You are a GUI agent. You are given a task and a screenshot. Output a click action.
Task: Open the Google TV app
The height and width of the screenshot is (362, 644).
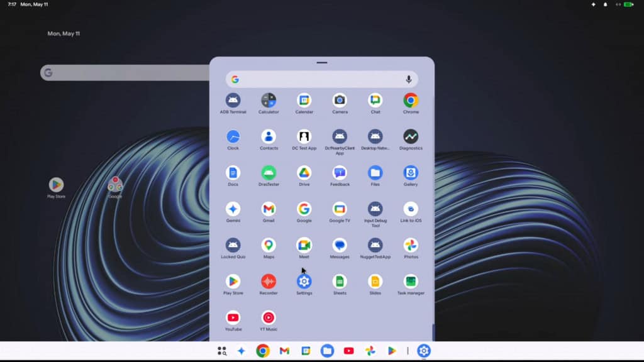340,209
